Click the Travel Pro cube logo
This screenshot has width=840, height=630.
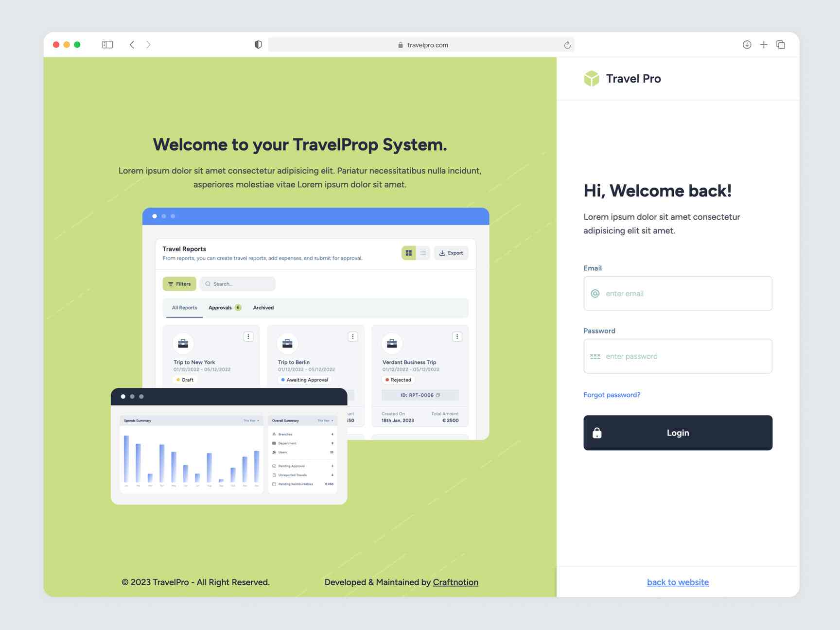click(x=591, y=78)
